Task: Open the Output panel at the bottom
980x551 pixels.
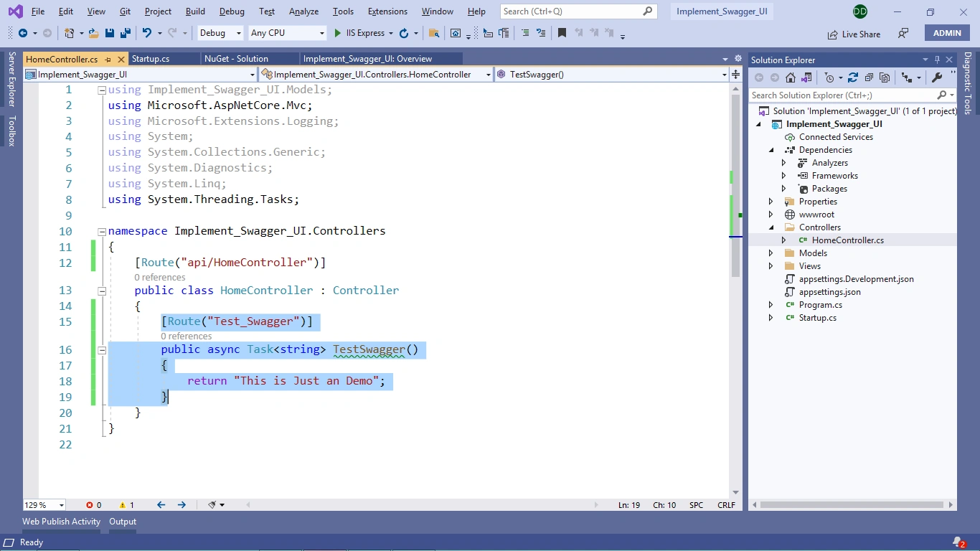Action: pos(123,522)
